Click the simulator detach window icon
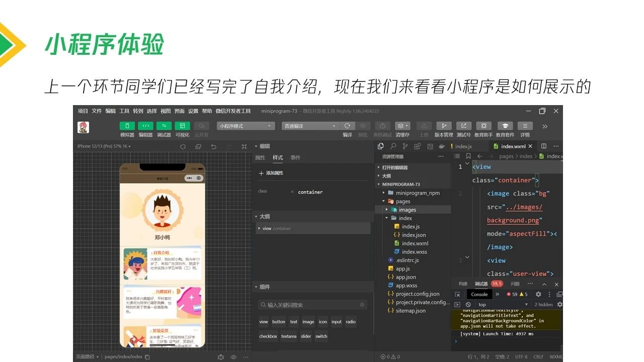644x362 pixels. [x=198, y=146]
